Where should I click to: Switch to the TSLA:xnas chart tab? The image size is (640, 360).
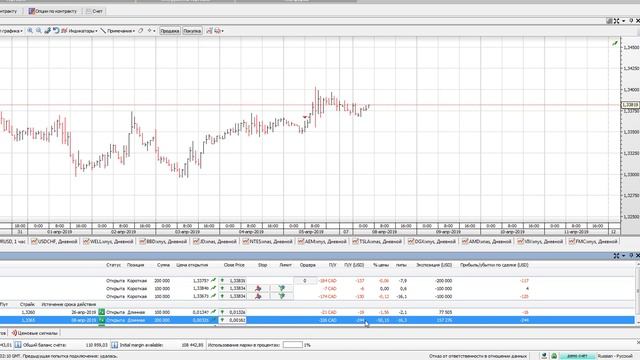click(377, 242)
